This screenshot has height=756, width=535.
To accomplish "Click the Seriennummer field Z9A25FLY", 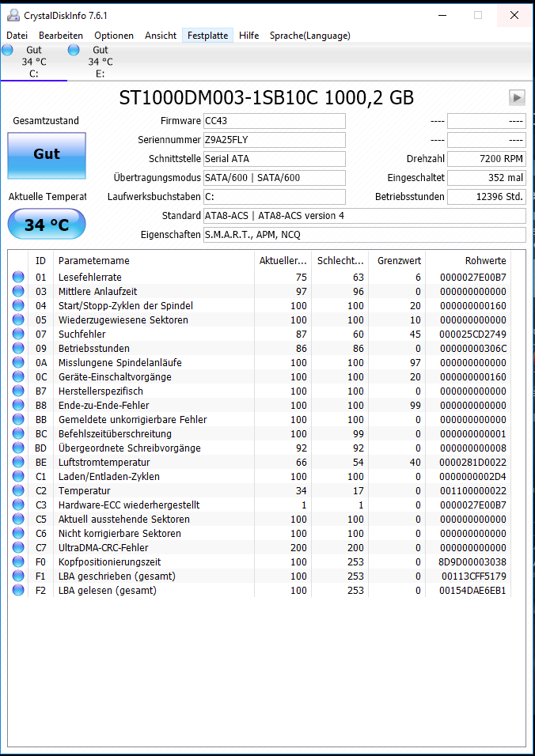I will pyautogui.click(x=275, y=140).
